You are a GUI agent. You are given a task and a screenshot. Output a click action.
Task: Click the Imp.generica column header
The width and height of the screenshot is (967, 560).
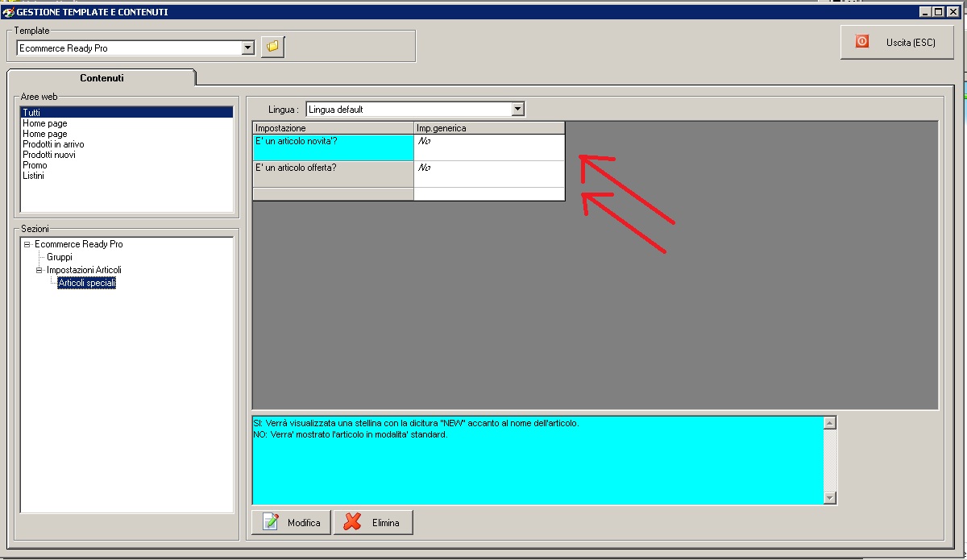[x=489, y=127]
